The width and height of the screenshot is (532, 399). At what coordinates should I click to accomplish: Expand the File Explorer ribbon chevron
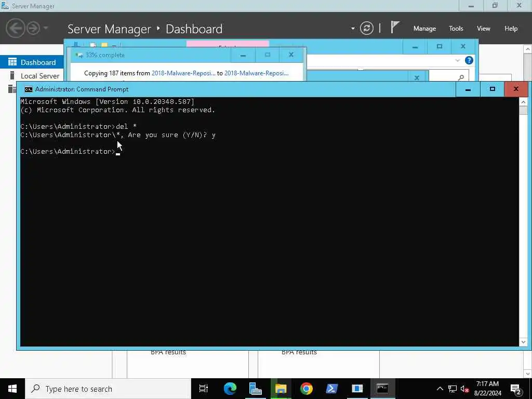coord(457,60)
